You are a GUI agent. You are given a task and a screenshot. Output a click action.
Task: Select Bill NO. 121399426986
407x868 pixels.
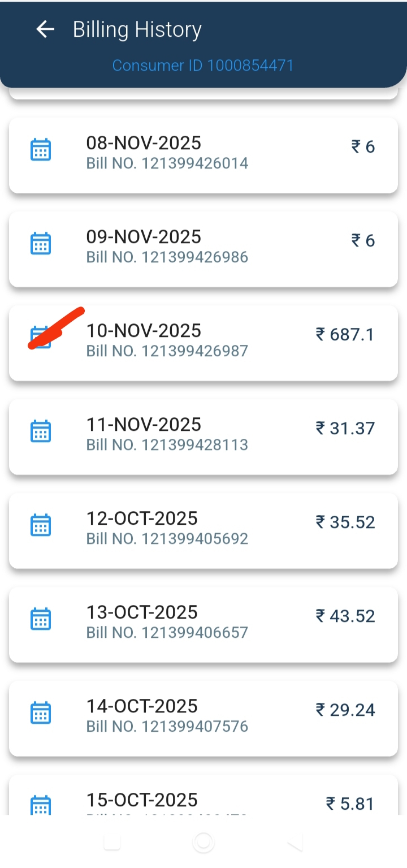click(x=167, y=258)
